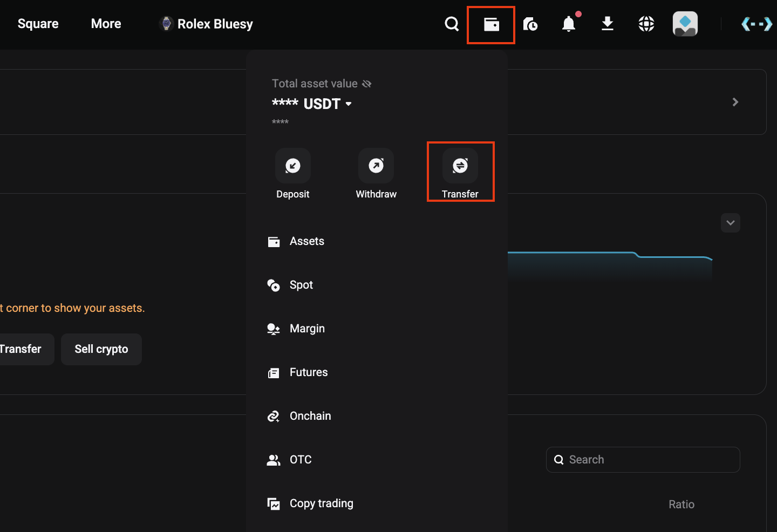Viewport: 777px width, 532px height.
Task: Open language globe icon
Action: [x=646, y=24]
